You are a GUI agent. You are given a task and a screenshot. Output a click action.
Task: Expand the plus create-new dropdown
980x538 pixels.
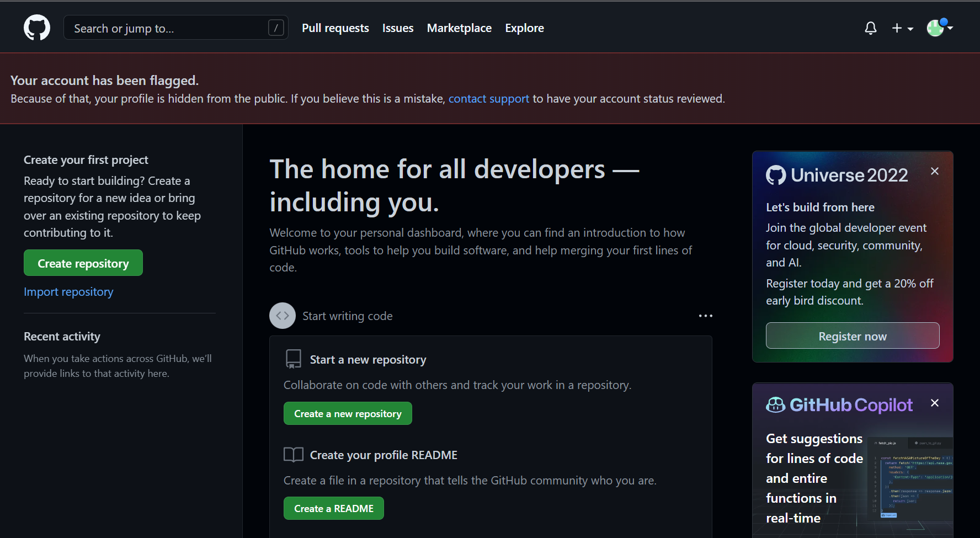tap(903, 28)
